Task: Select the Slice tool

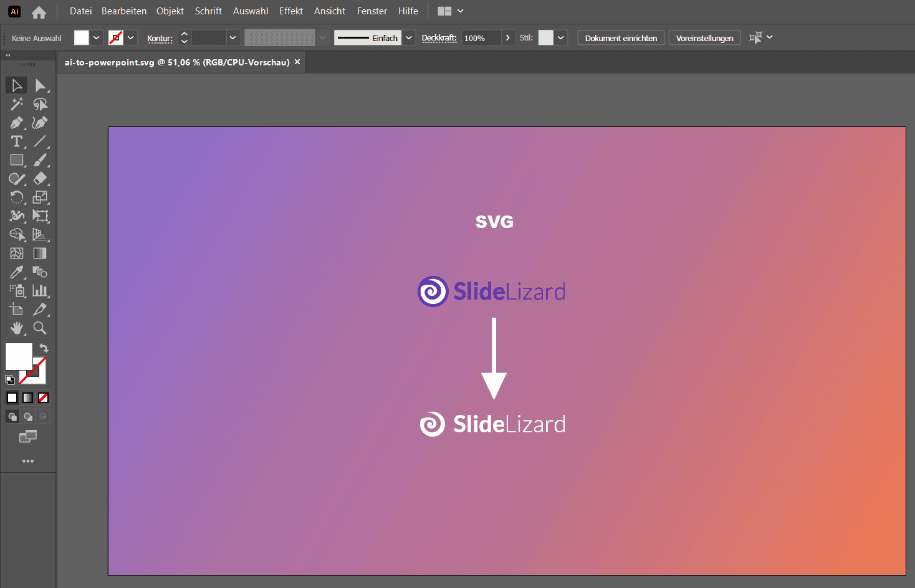Action: point(41,310)
